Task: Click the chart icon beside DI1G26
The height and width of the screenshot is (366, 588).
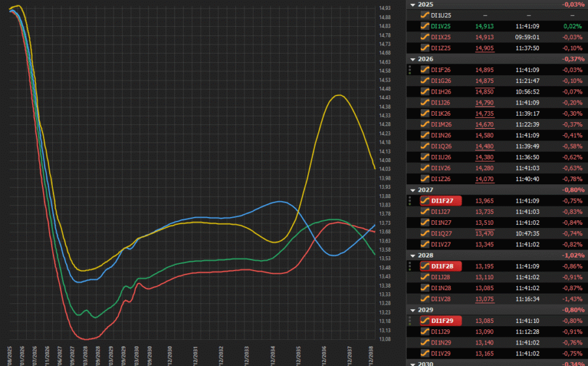Action: point(425,80)
